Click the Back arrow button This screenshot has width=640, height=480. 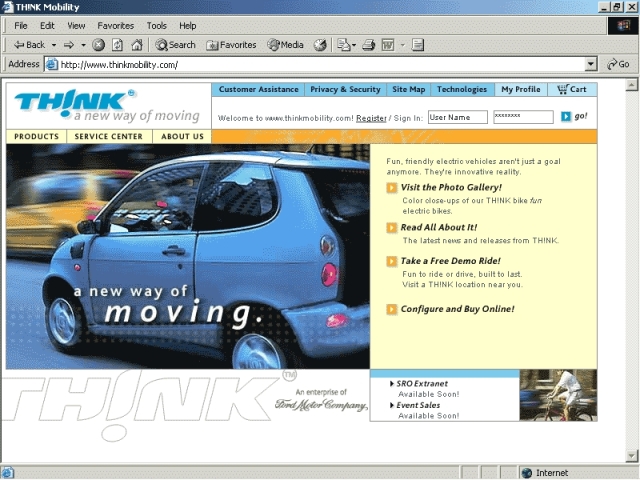29,45
